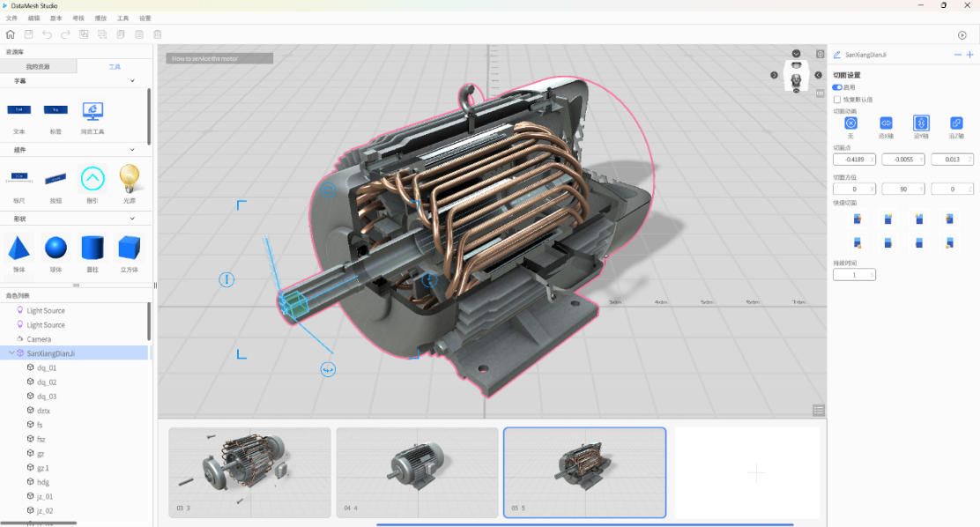980x527 pixels.
Task: Click the Home icon in the toolbar
Action: [x=10, y=34]
